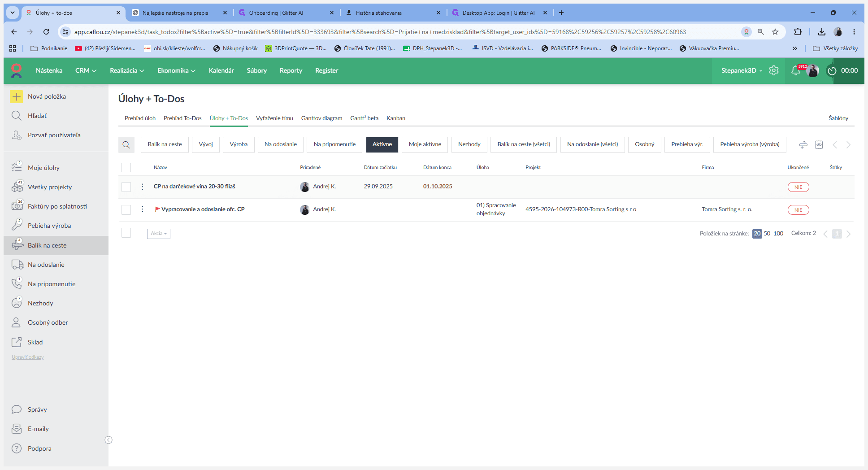The image size is (868, 470).
Task: Collapse the left sidebar with arrow handle
Action: click(x=108, y=440)
